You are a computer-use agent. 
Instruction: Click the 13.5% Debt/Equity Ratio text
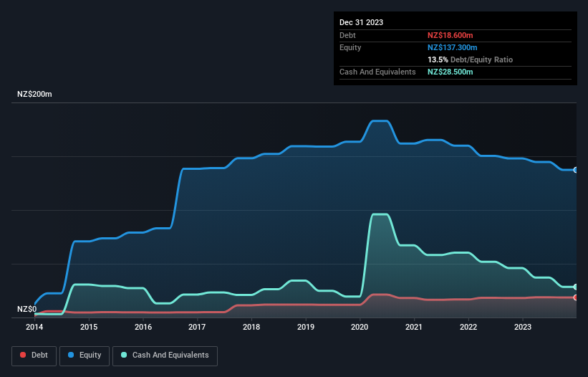coord(470,59)
